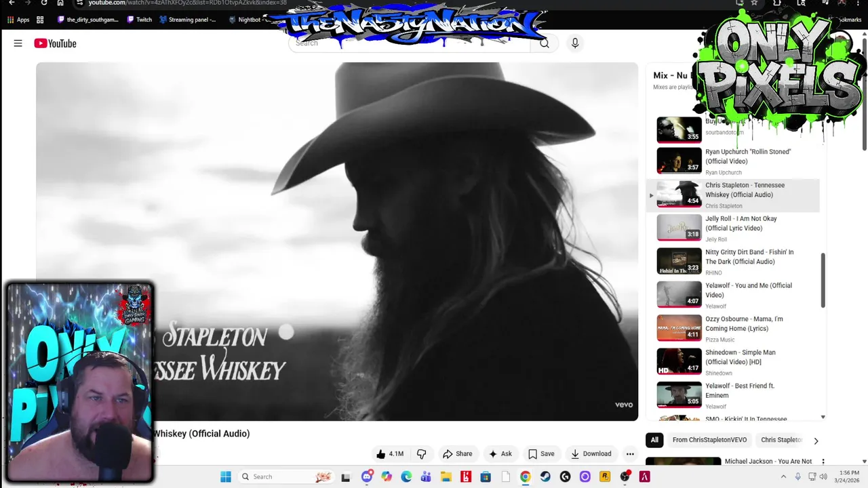Click the vevo logo on the video
The width and height of the screenshot is (868, 488).
[x=624, y=405]
